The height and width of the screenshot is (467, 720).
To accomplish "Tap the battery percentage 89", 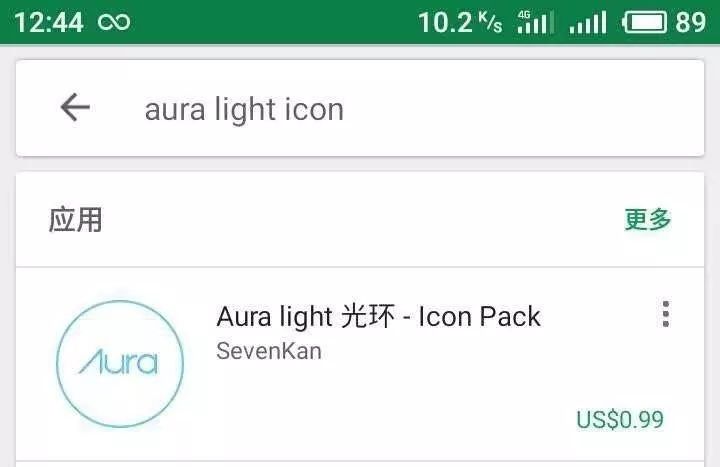I will pos(690,22).
